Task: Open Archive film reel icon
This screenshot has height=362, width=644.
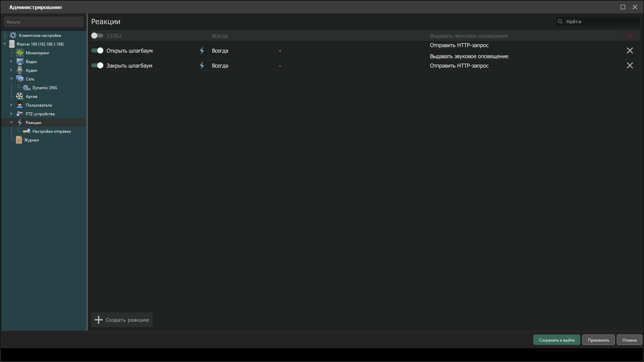Action: click(x=19, y=96)
